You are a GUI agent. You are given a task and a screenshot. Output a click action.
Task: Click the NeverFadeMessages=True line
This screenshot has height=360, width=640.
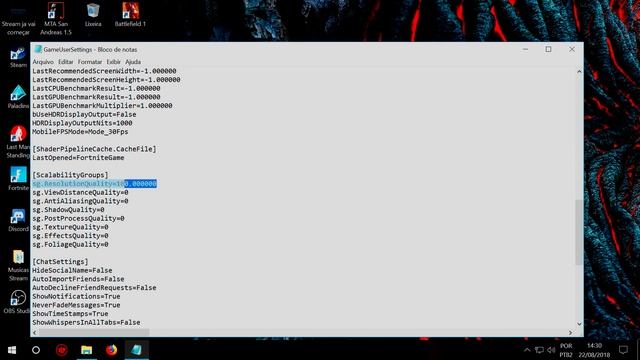pos(76,305)
